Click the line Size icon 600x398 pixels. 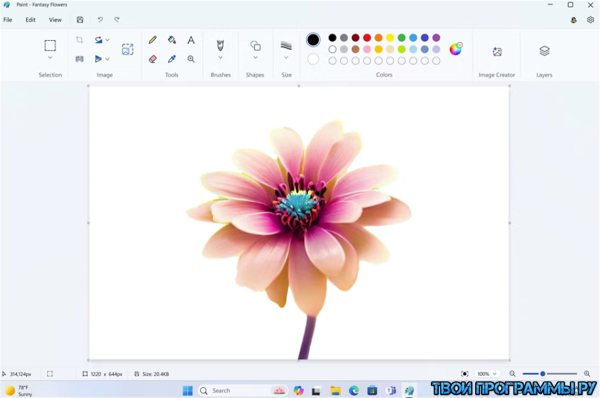pos(286,46)
